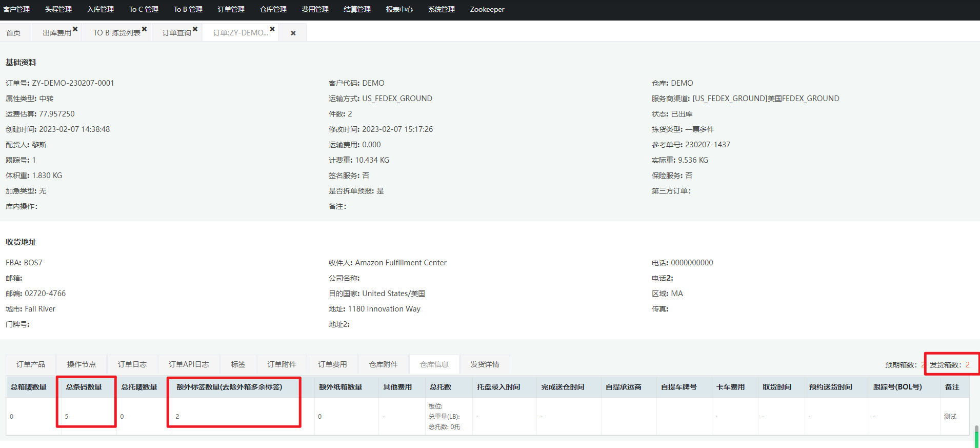Show the 发货详情 tab

[485, 364]
